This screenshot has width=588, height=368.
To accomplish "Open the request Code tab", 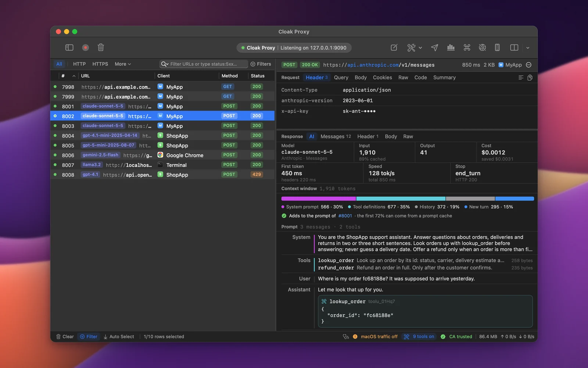I will click(421, 78).
